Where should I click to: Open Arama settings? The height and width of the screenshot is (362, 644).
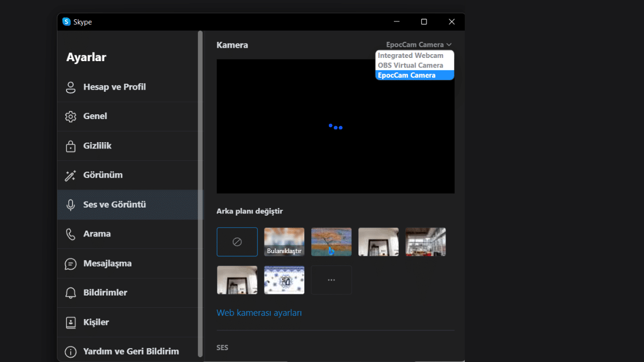pyautogui.click(x=128, y=234)
